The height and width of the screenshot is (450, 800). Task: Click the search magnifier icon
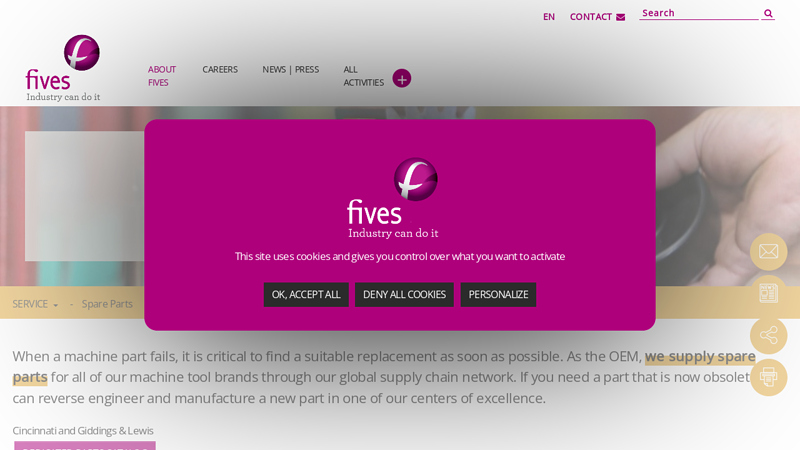(768, 14)
